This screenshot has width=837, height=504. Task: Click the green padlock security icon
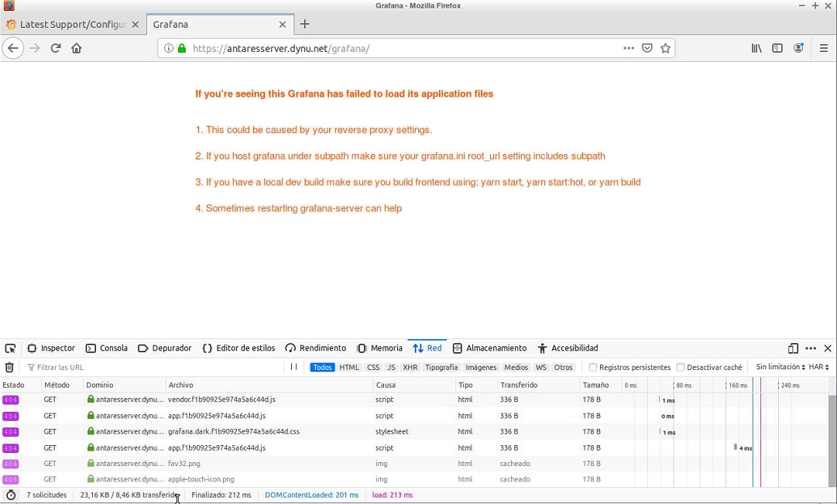coord(181,48)
